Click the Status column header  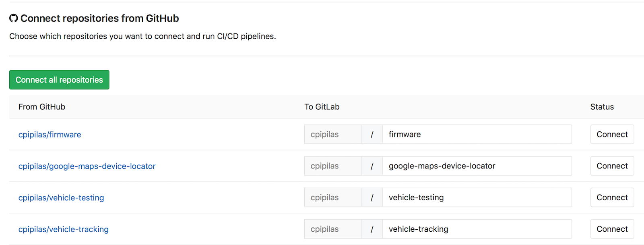coord(602,107)
